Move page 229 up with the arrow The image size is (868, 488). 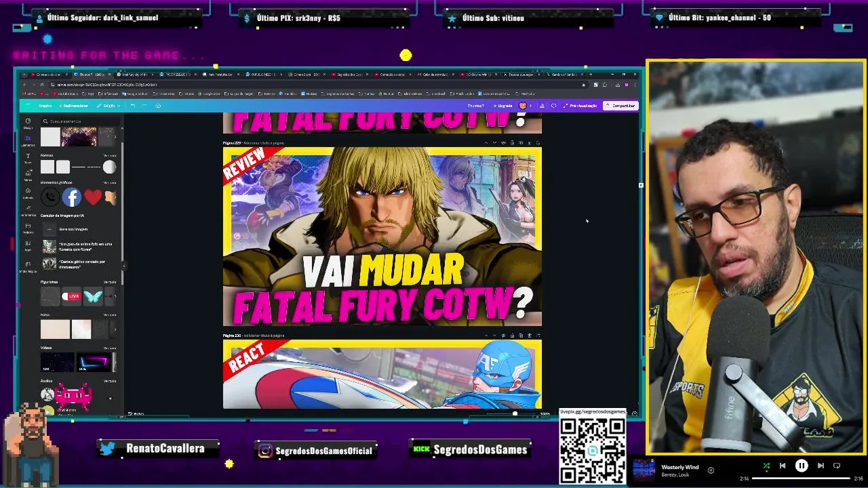[486, 143]
